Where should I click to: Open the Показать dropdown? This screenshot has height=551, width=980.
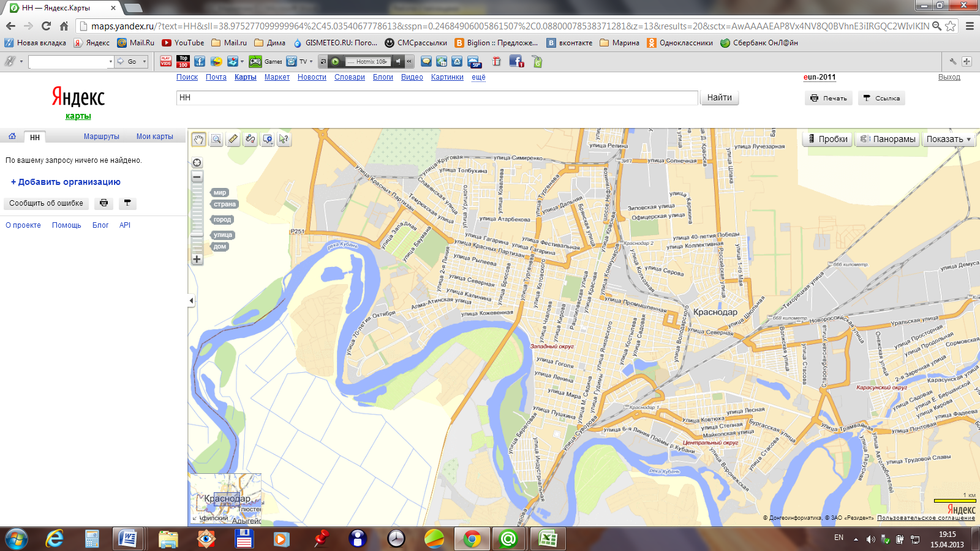[x=949, y=139]
